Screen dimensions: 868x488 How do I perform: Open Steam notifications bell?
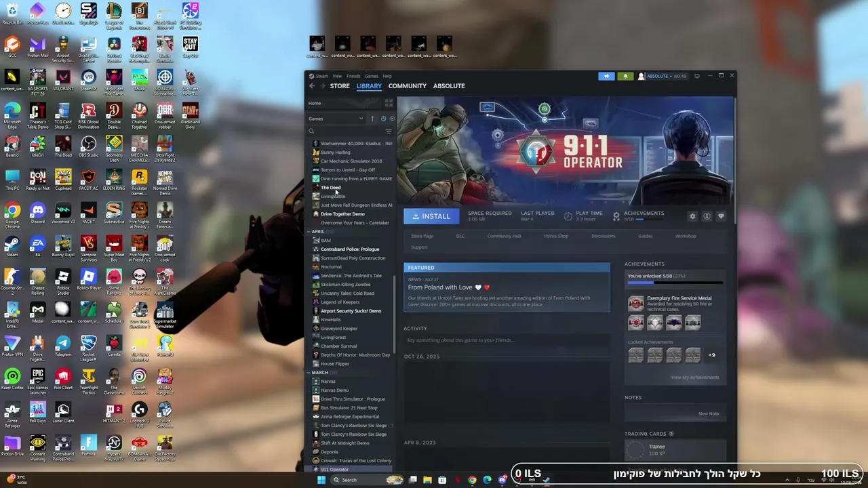625,76
